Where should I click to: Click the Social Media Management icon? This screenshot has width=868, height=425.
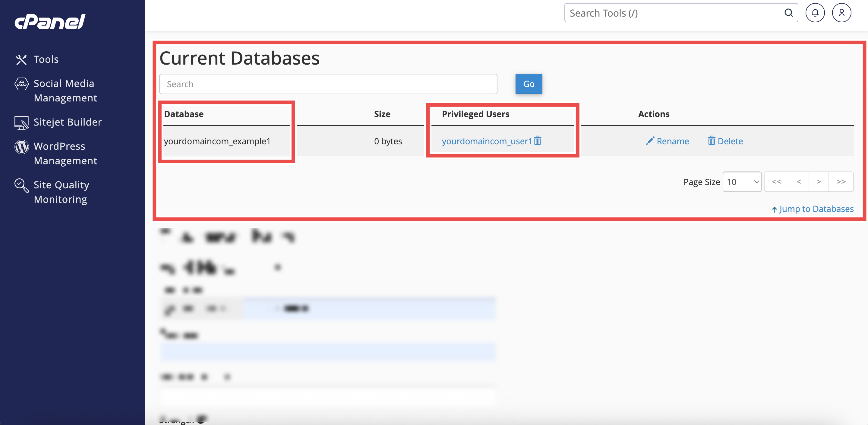click(22, 84)
